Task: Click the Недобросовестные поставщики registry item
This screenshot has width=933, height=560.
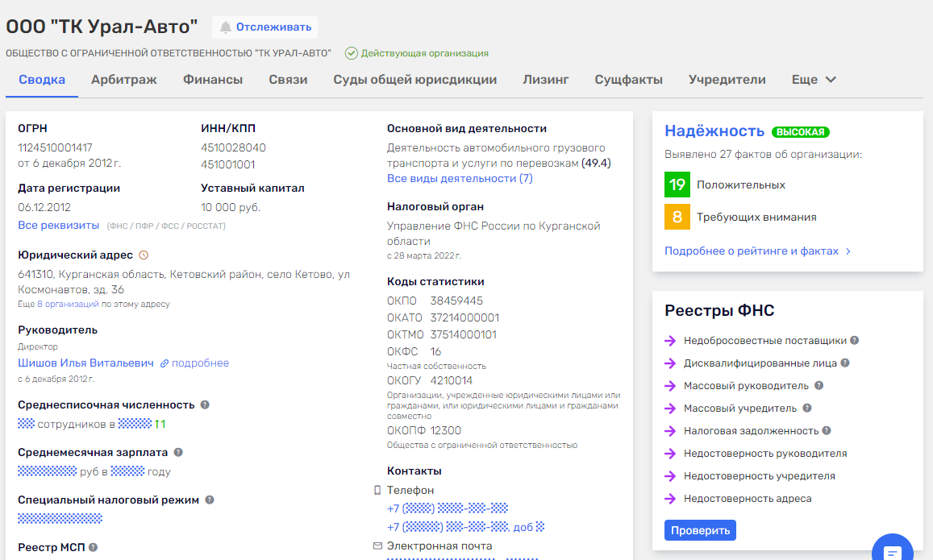Action: click(x=764, y=341)
